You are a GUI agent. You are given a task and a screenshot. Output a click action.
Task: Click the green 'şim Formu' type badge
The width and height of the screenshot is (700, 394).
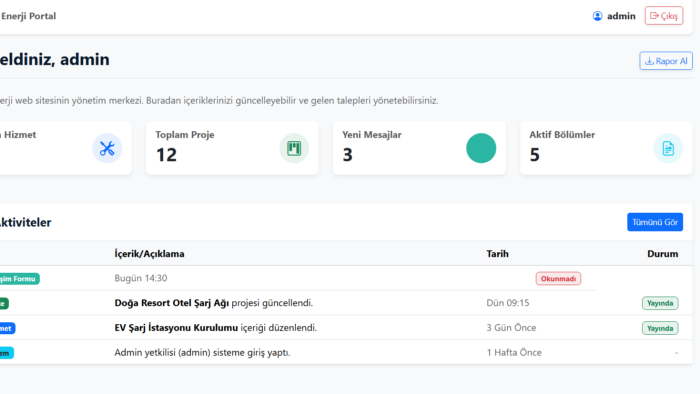coord(19,278)
